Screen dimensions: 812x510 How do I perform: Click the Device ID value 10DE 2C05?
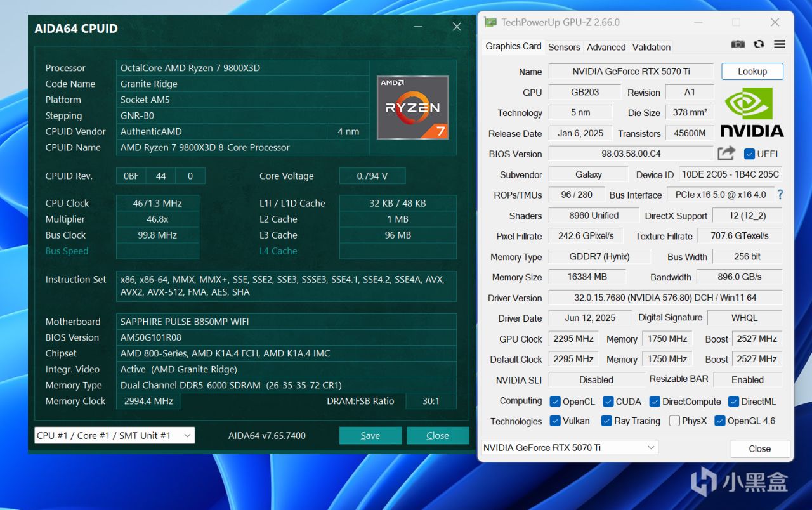[730, 174]
